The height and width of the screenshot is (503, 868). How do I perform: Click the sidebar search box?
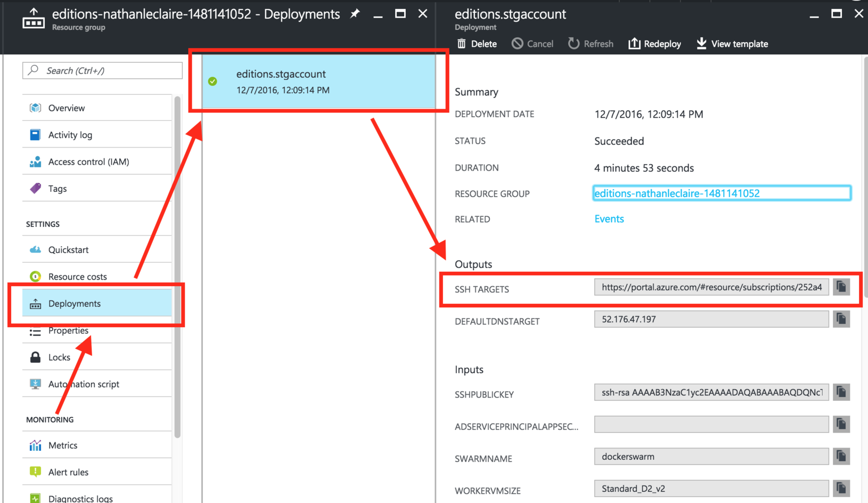[102, 71]
